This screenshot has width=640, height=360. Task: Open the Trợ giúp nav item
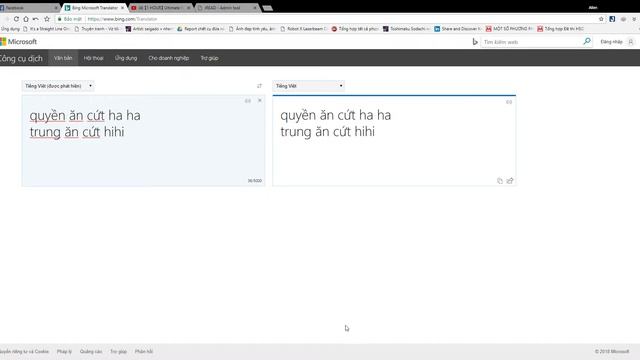click(x=209, y=58)
